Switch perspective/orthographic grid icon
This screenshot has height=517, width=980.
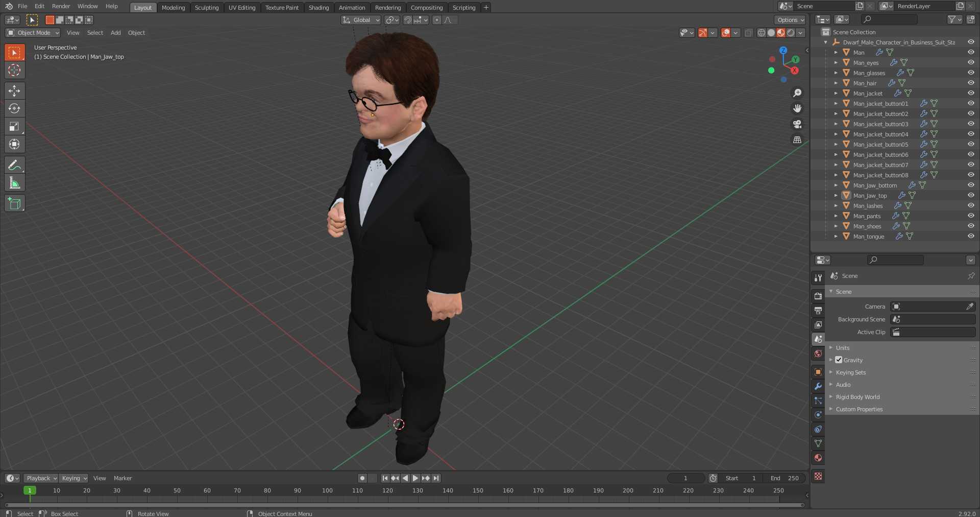[797, 139]
